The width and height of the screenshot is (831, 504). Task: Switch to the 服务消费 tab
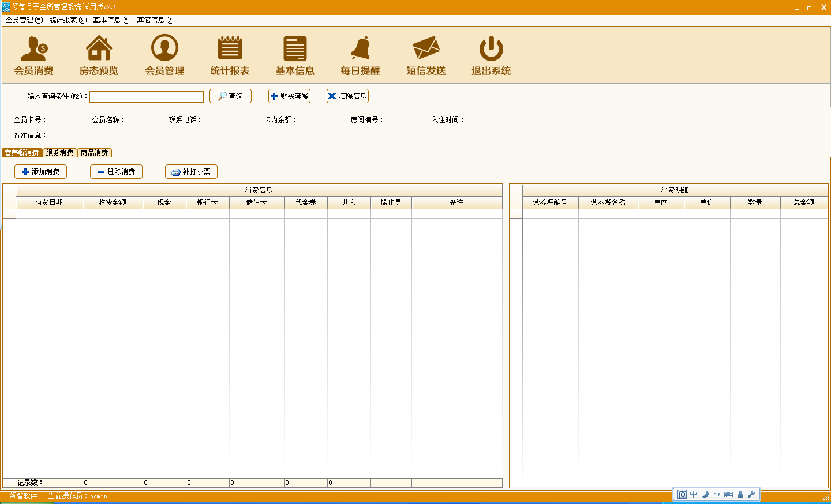click(60, 153)
